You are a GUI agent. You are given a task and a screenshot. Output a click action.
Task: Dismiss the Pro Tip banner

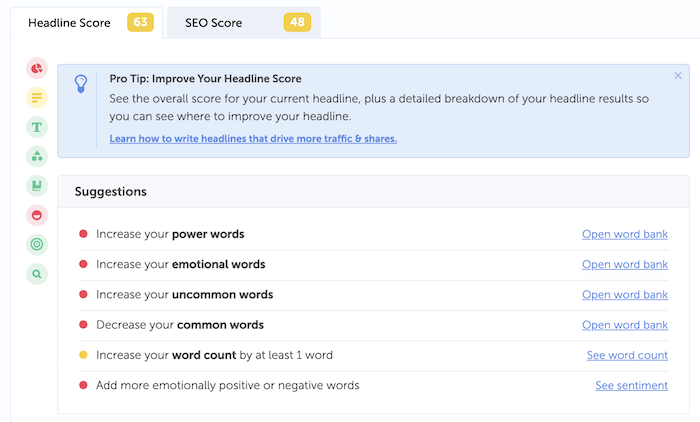point(678,76)
